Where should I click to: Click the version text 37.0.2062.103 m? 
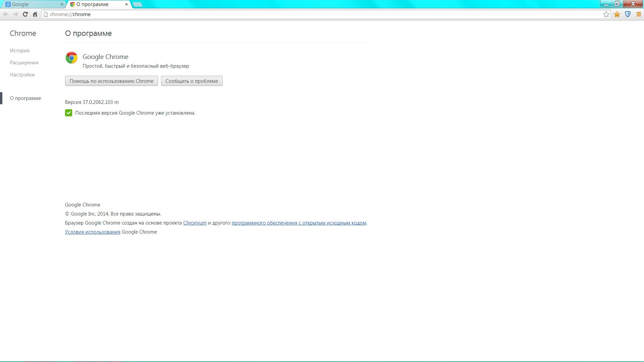(101, 102)
